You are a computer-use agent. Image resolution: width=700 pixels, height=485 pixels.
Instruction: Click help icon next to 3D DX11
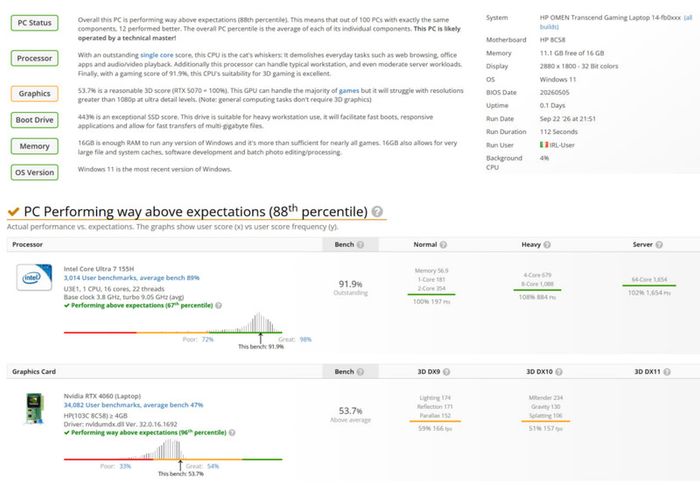pyautogui.click(x=667, y=372)
